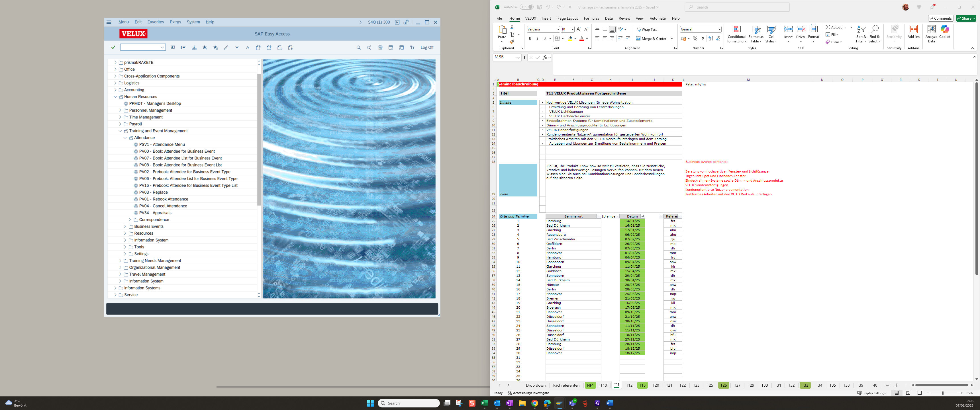
Task: Open Seminarort column filter dropdown
Action: pyautogui.click(x=599, y=216)
